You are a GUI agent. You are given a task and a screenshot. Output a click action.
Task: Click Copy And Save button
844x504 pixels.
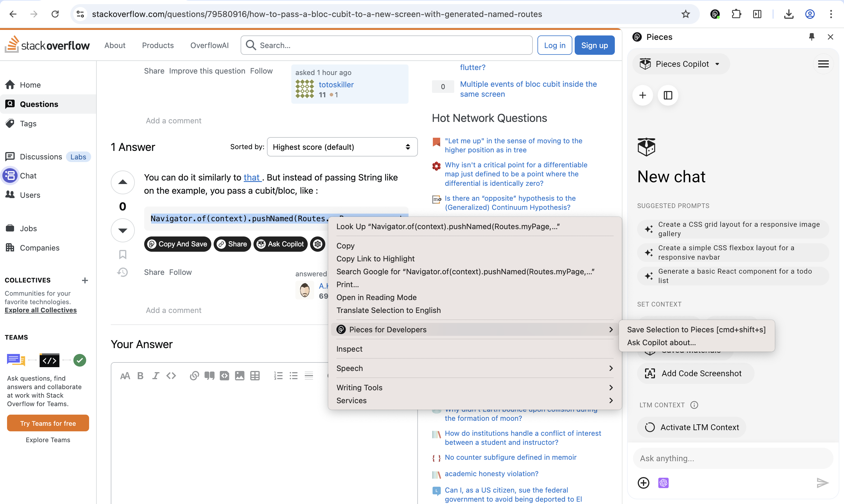coord(178,244)
